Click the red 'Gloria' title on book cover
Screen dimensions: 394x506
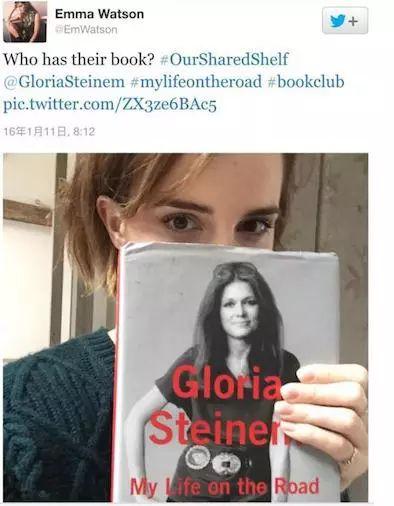click(227, 383)
